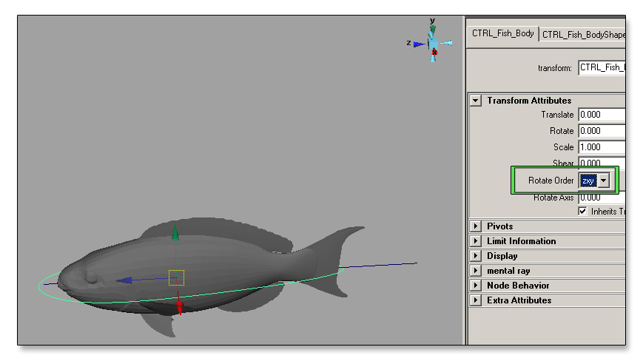
Task: Expand the Extra Attributes section
Action: pyautogui.click(x=476, y=300)
